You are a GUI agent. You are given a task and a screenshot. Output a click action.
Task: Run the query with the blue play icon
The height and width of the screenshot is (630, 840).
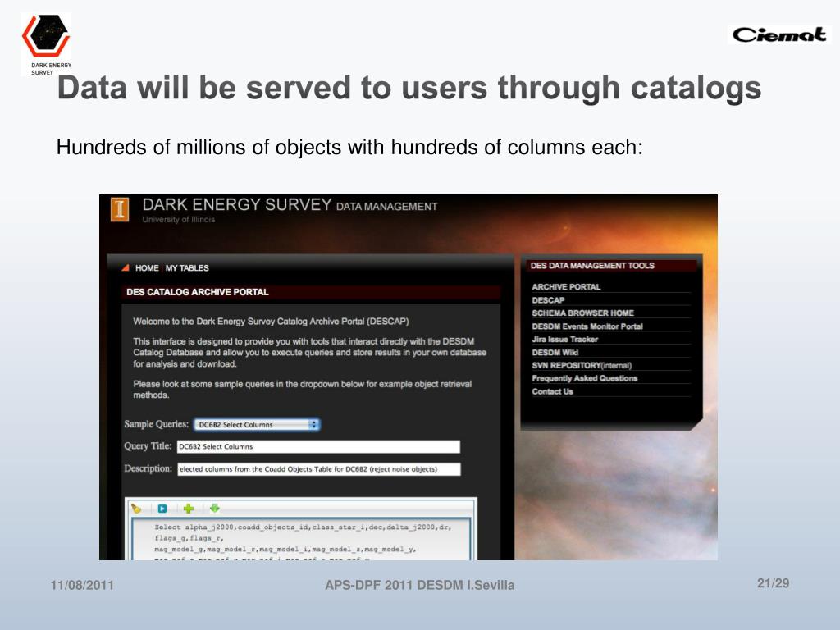(x=162, y=509)
